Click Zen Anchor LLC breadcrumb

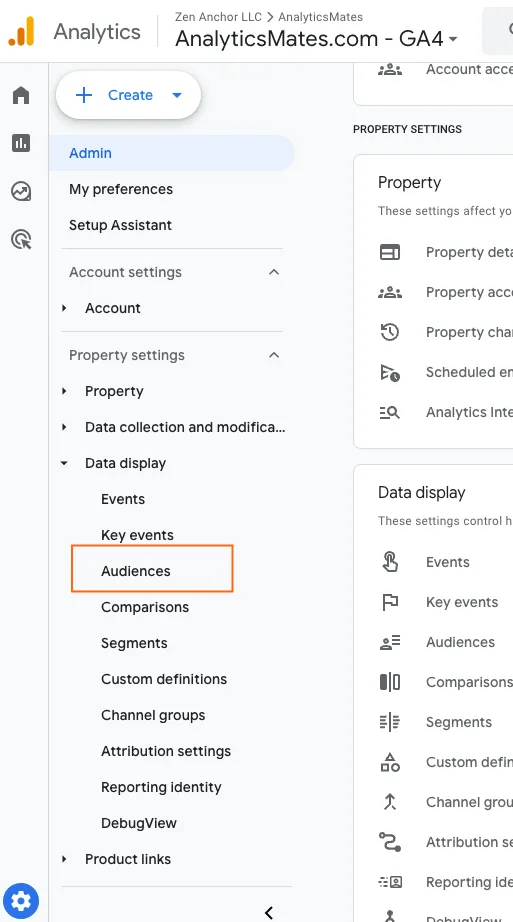[x=218, y=17]
